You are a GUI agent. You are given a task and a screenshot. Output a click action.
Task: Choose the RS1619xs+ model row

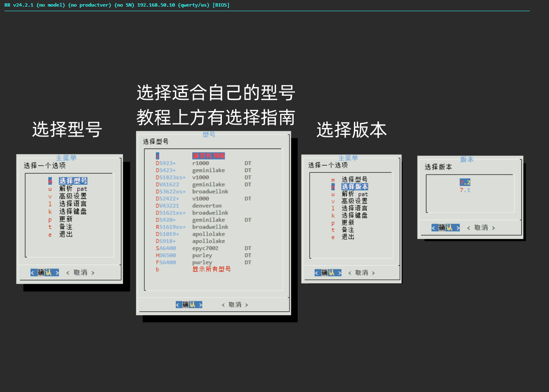170,227
